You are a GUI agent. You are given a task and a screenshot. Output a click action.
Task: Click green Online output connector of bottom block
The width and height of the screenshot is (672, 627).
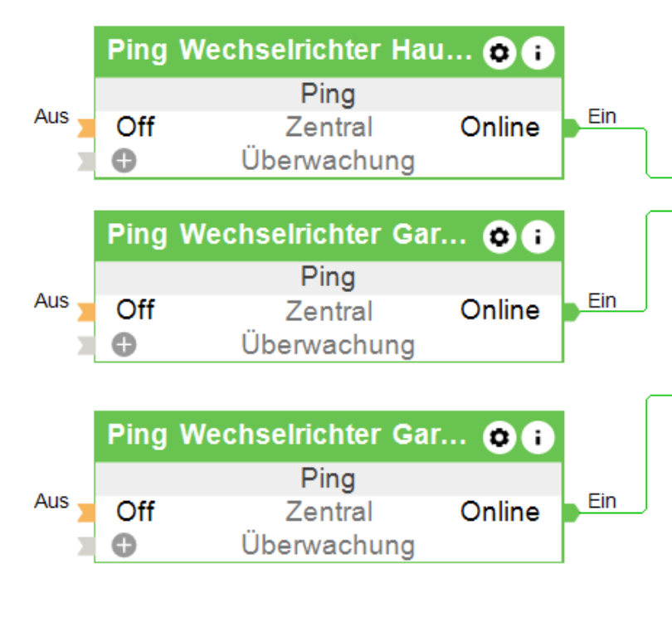[571, 512]
